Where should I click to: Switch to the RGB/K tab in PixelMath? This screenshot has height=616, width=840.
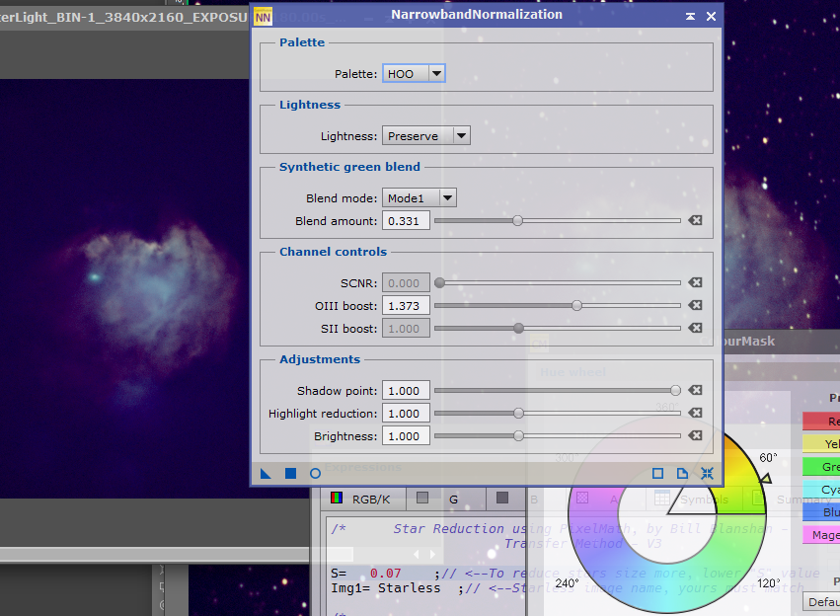tap(361, 500)
